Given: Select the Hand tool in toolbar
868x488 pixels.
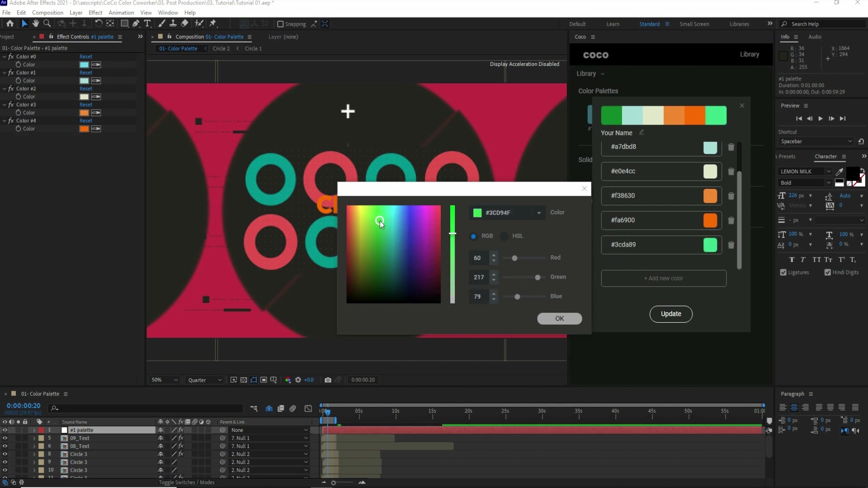Looking at the screenshot, I should pos(36,23).
